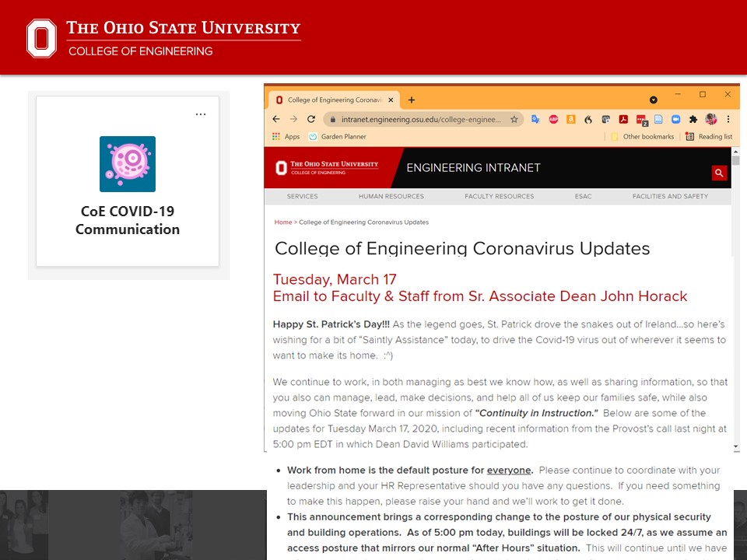
Task: Reload the intranet page
Action: pyautogui.click(x=311, y=120)
